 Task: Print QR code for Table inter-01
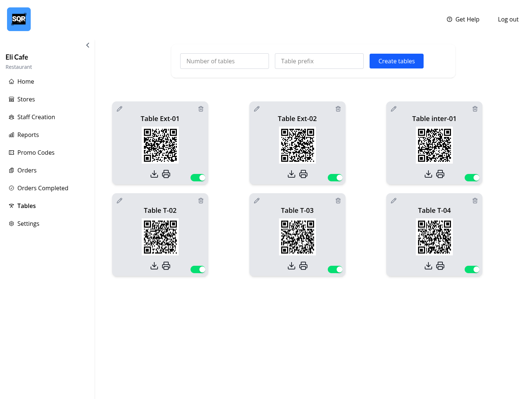tap(440, 174)
